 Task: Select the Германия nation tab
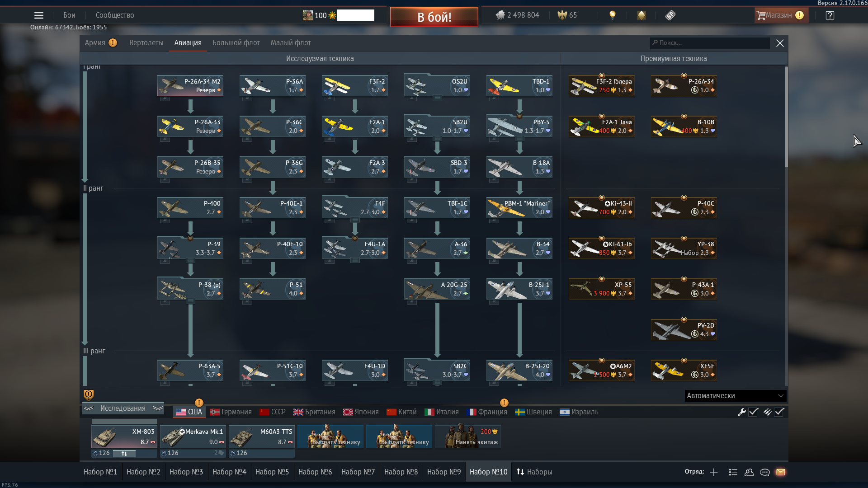pyautogui.click(x=231, y=412)
